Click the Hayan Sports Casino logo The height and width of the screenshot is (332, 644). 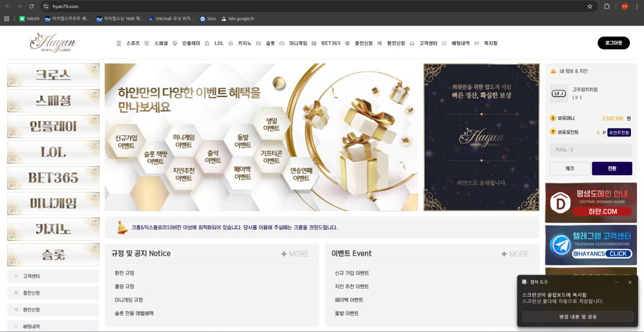coord(52,43)
